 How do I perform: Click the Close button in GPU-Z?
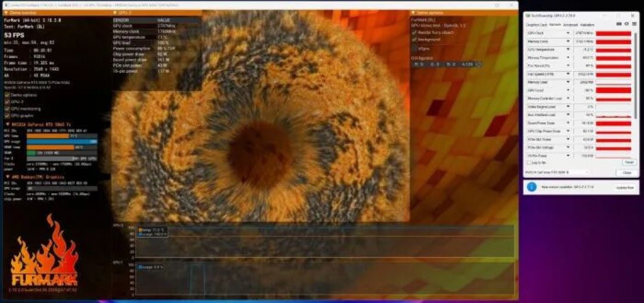point(627,173)
